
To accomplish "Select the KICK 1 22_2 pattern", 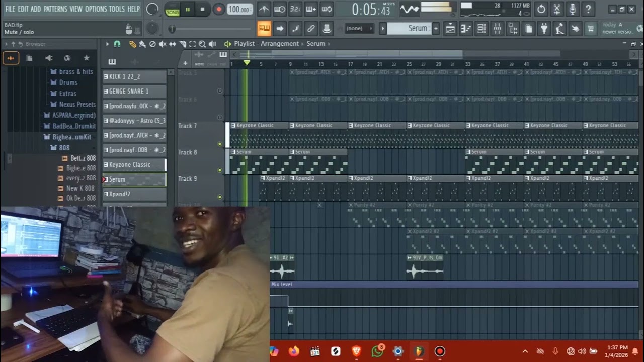I will pos(134,76).
